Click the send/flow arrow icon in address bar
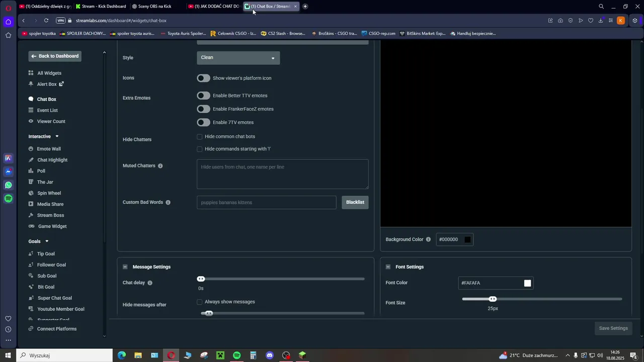 581,21
